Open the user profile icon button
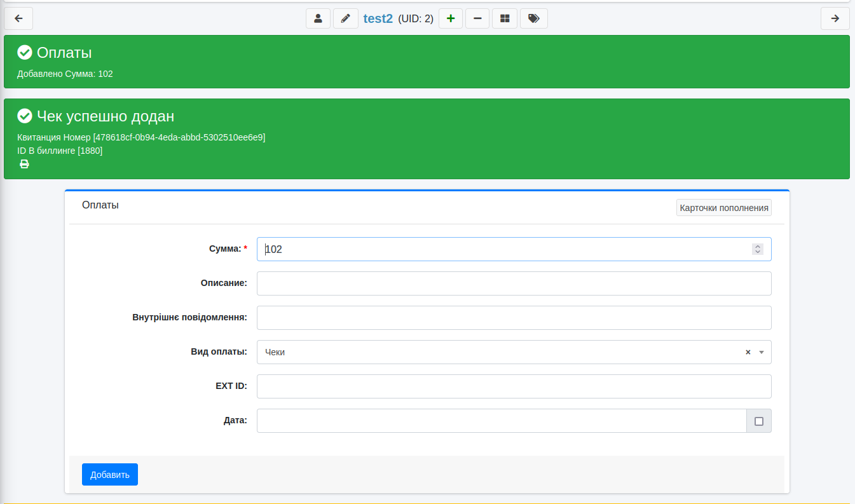This screenshot has height=504, width=855. [x=318, y=18]
